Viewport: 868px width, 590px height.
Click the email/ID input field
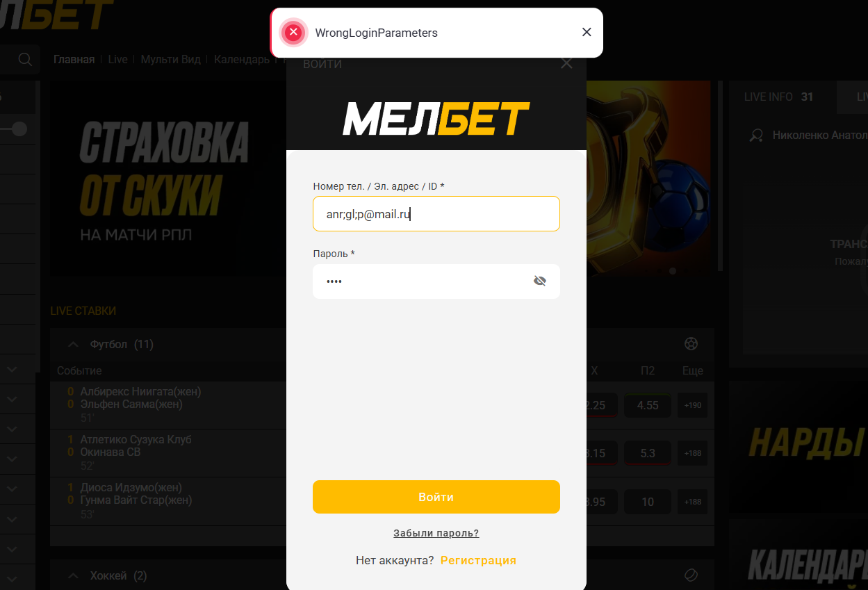436,214
